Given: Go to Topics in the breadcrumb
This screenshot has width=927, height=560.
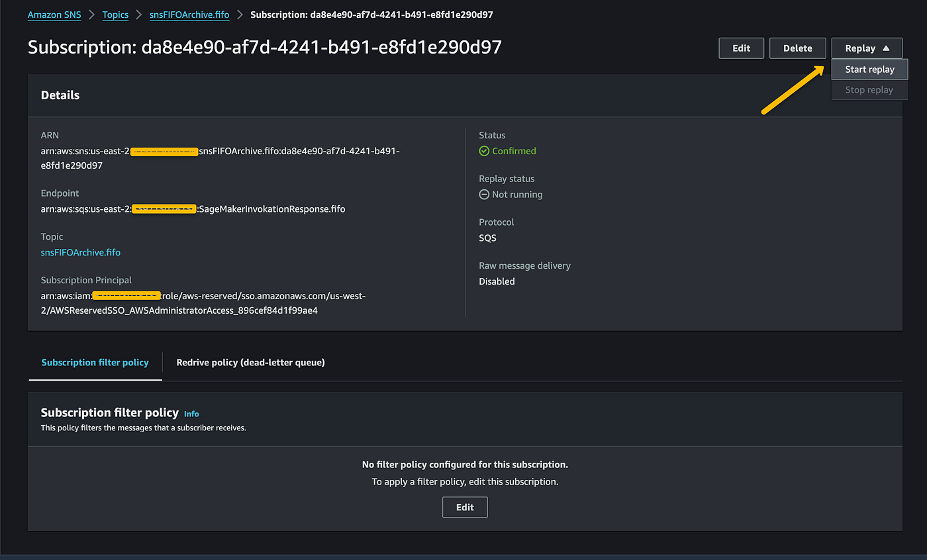Looking at the screenshot, I should (115, 15).
